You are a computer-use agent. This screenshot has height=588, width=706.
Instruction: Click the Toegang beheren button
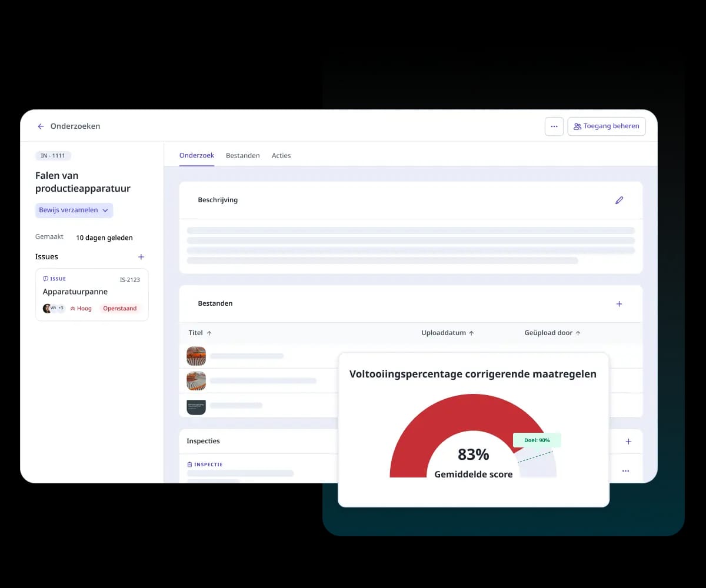point(607,126)
